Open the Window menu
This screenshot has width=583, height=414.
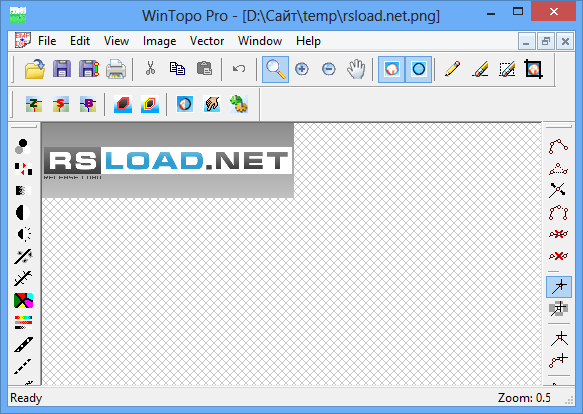tap(260, 41)
